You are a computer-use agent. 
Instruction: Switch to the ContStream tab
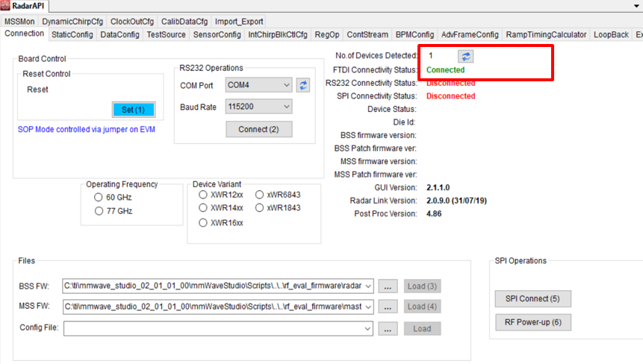pos(367,35)
